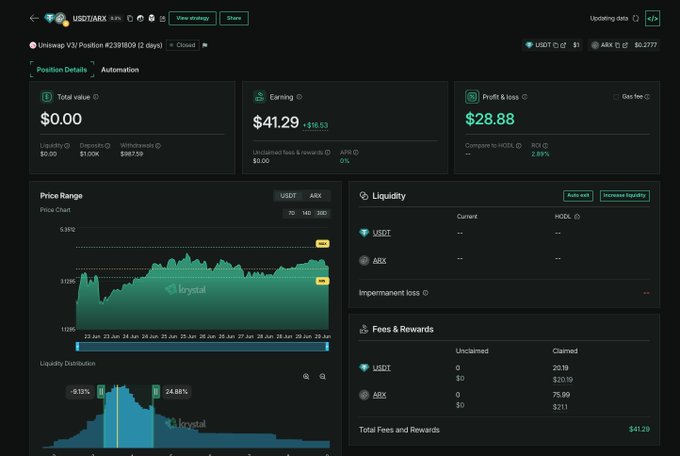The height and width of the screenshot is (456, 680).
Task: Show info tooltip for Total value
Action: click(96, 97)
